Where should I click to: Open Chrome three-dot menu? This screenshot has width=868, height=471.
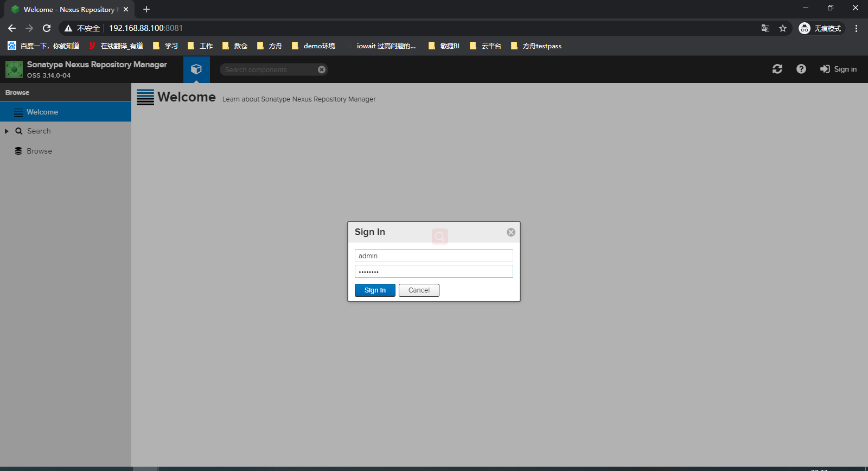(856, 28)
